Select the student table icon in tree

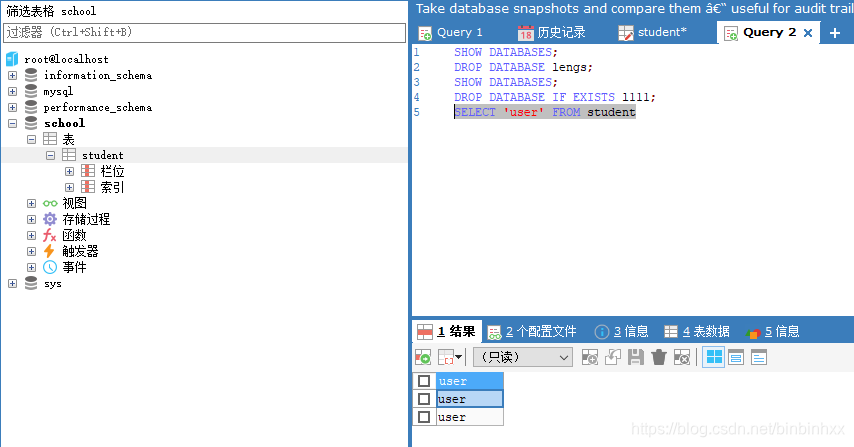pyautogui.click(x=69, y=155)
